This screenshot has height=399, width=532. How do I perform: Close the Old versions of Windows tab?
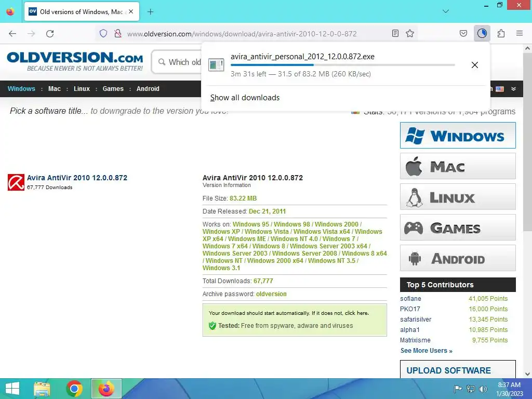tap(131, 11)
